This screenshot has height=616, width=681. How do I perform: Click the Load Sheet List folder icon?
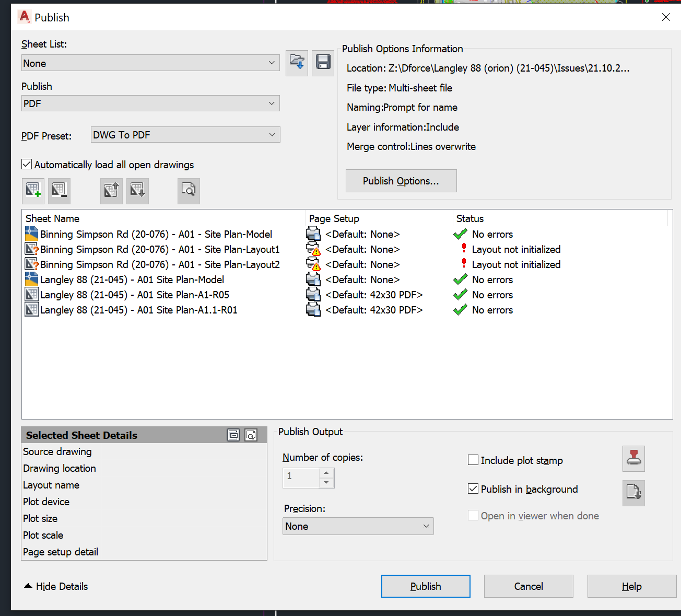coord(297,63)
